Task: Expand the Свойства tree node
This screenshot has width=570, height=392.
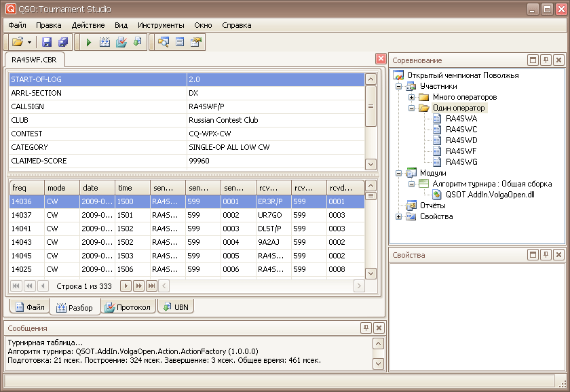Action: click(399, 216)
